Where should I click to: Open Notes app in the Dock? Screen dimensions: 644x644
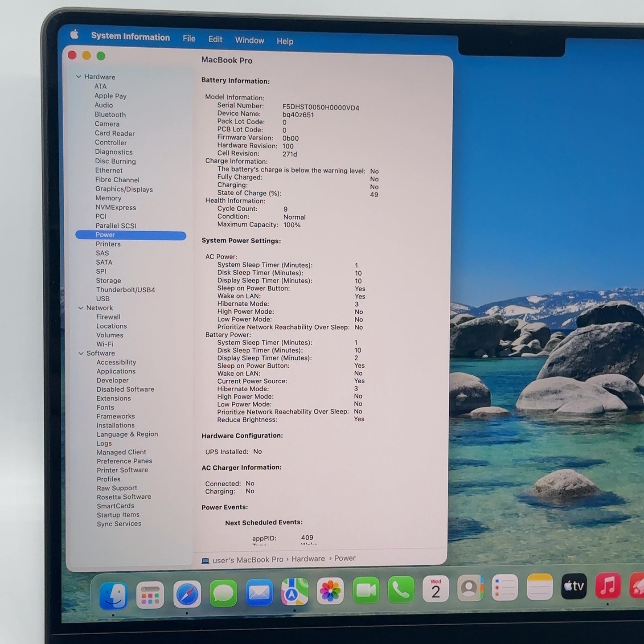tap(540, 587)
